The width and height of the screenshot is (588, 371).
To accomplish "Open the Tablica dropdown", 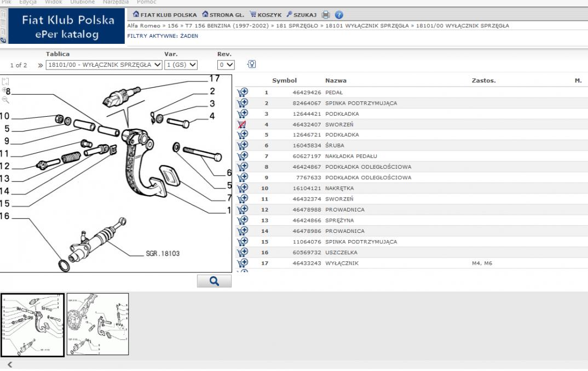I will click(x=104, y=65).
